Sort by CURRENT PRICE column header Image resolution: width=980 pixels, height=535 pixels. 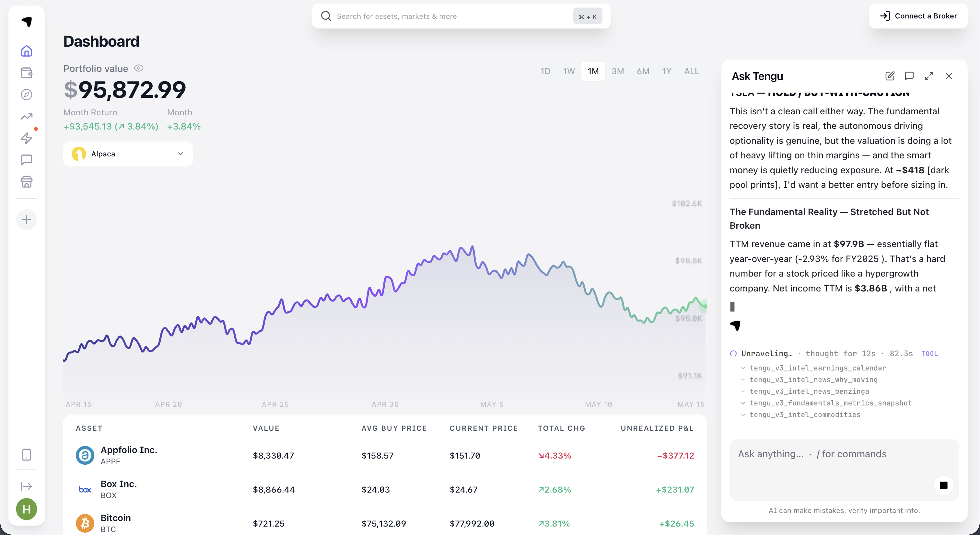pyautogui.click(x=484, y=428)
